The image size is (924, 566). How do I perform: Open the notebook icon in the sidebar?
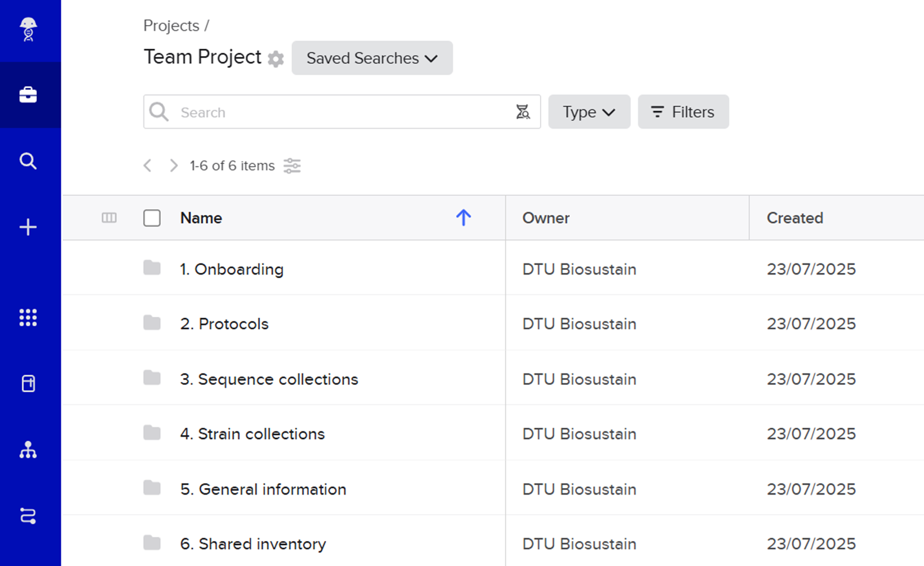(28, 383)
